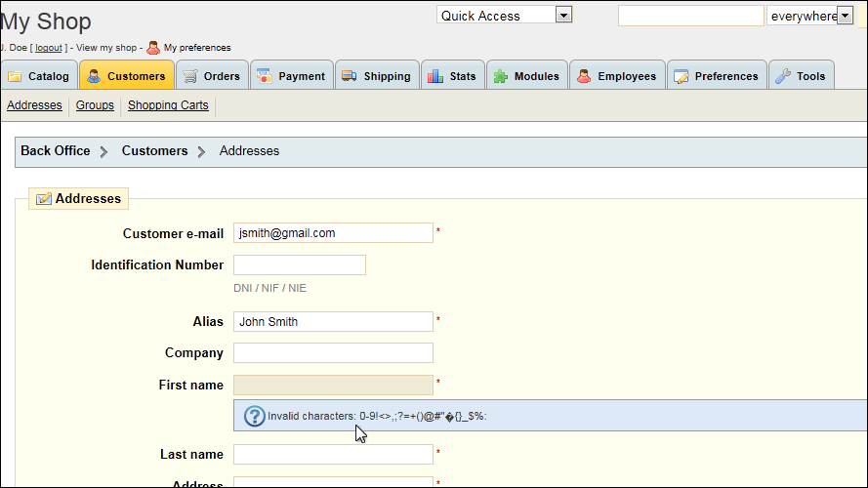Click the Identification Number label
Screen dimensions: 868x488
coord(157,265)
